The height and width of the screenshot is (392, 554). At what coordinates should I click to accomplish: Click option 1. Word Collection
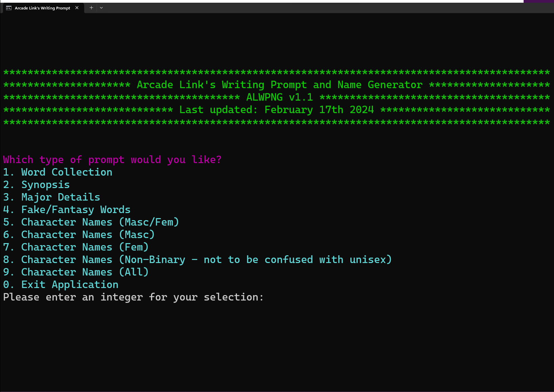click(57, 172)
